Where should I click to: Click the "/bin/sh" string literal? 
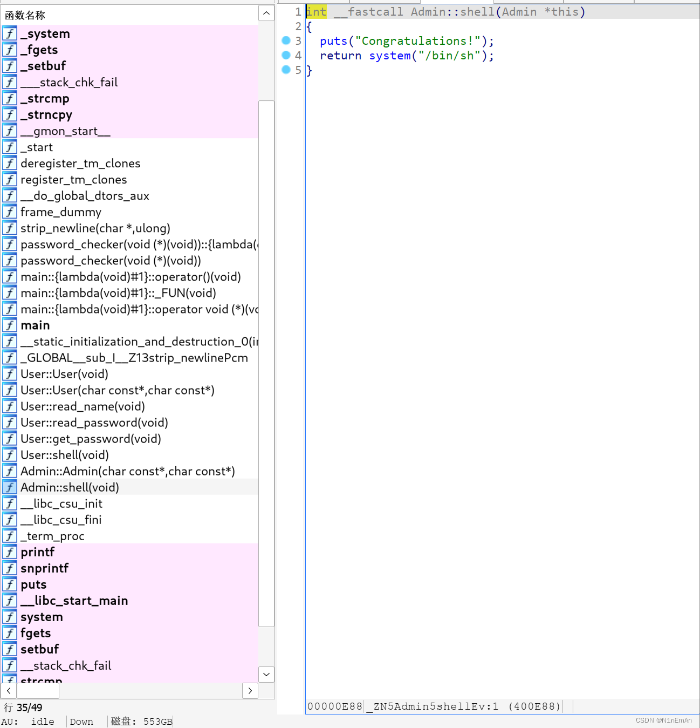(x=449, y=56)
